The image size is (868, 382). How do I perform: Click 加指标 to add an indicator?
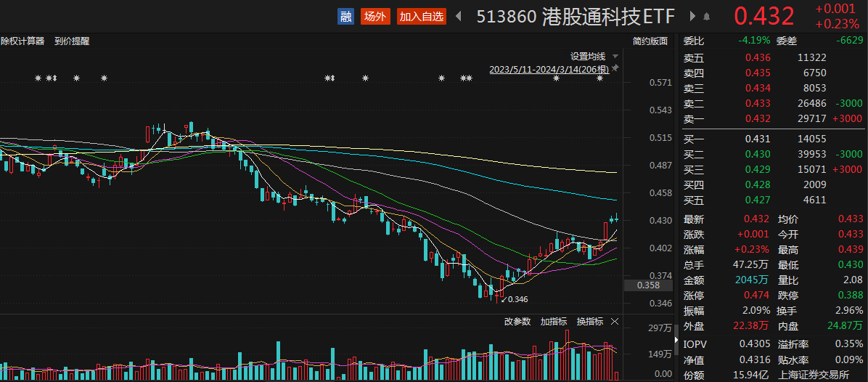coord(553,322)
